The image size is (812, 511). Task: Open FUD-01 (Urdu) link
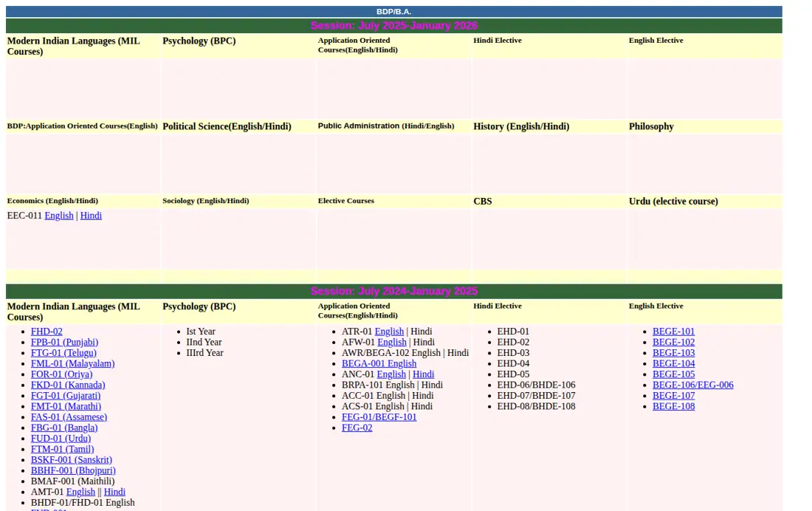tap(61, 439)
